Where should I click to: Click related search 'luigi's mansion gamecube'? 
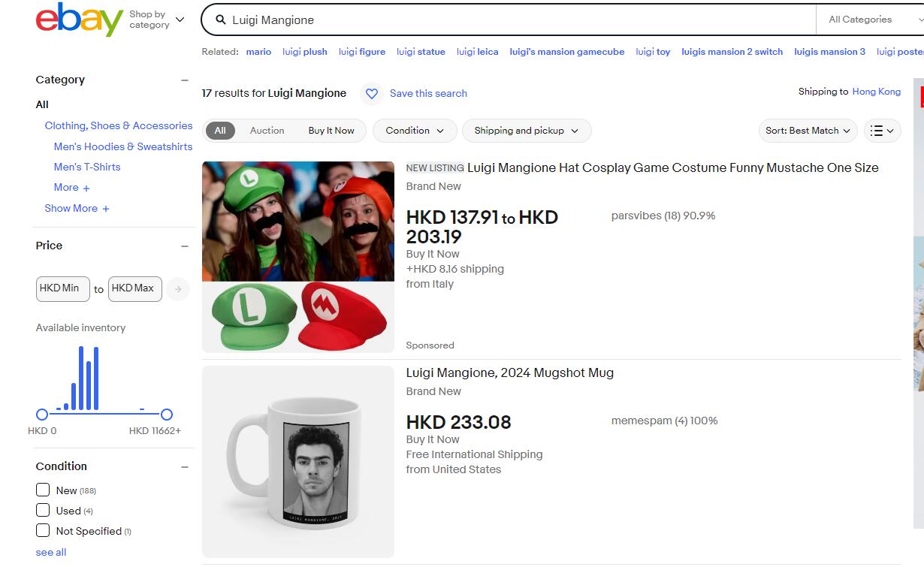coord(567,52)
